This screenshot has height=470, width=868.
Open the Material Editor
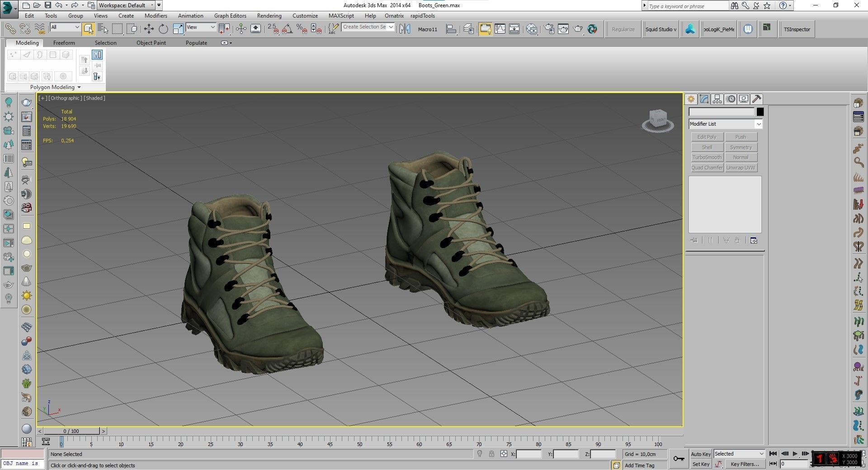pyautogui.click(x=532, y=29)
